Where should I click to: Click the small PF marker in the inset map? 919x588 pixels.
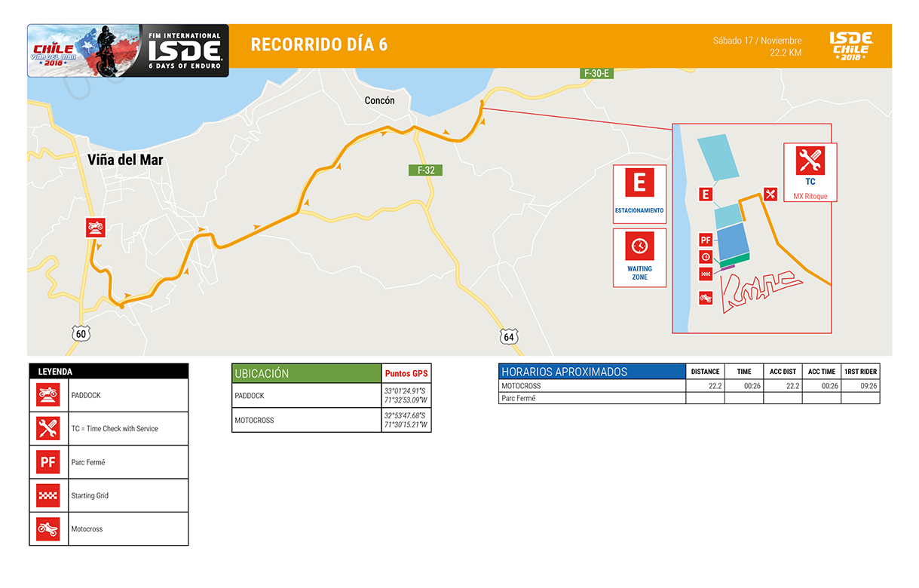[x=706, y=240]
